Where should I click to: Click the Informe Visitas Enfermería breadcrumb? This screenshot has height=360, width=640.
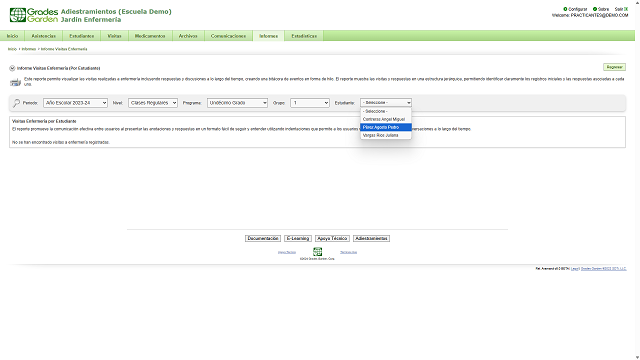coord(64,49)
